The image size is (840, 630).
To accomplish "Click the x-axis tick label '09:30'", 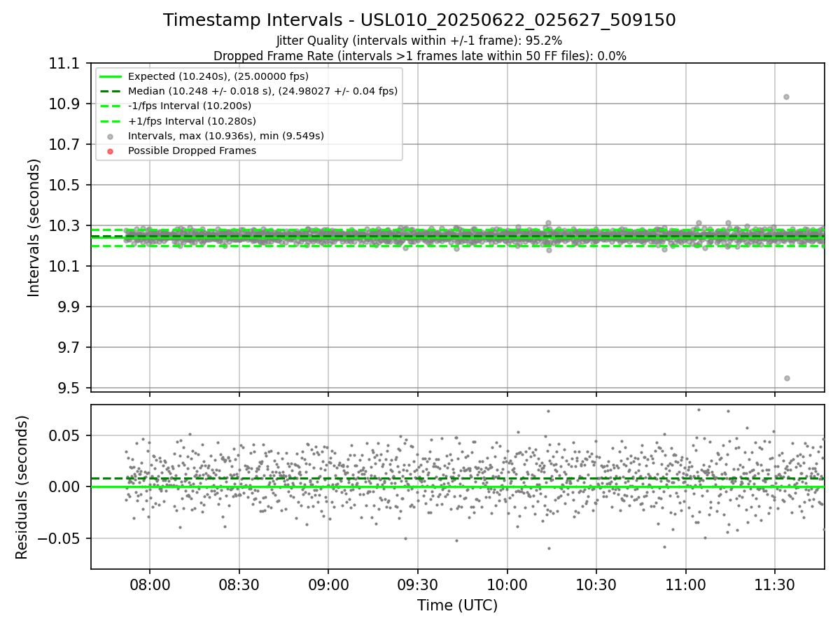I will pos(418,584).
